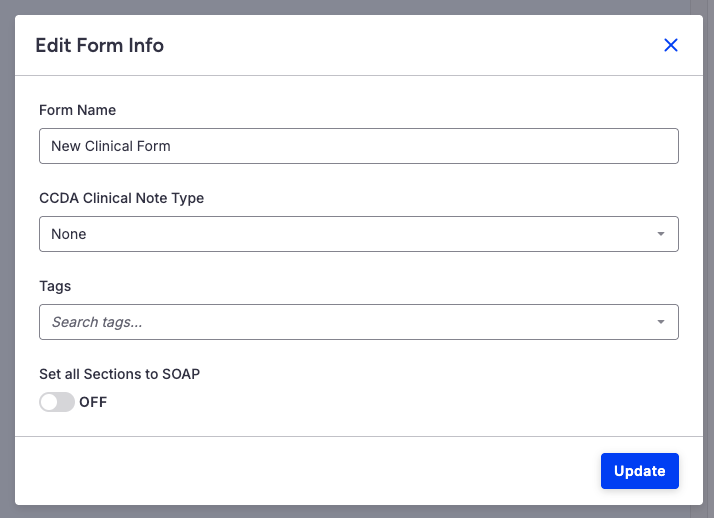Image resolution: width=714 pixels, height=518 pixels.
Task: Click the New Clinical Form text
Action: tap(111, 146)
